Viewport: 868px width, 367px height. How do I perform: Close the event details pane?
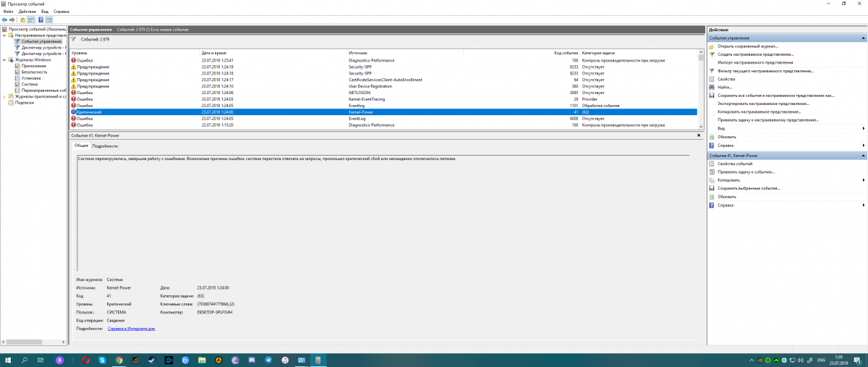click(x=698, y=135)
